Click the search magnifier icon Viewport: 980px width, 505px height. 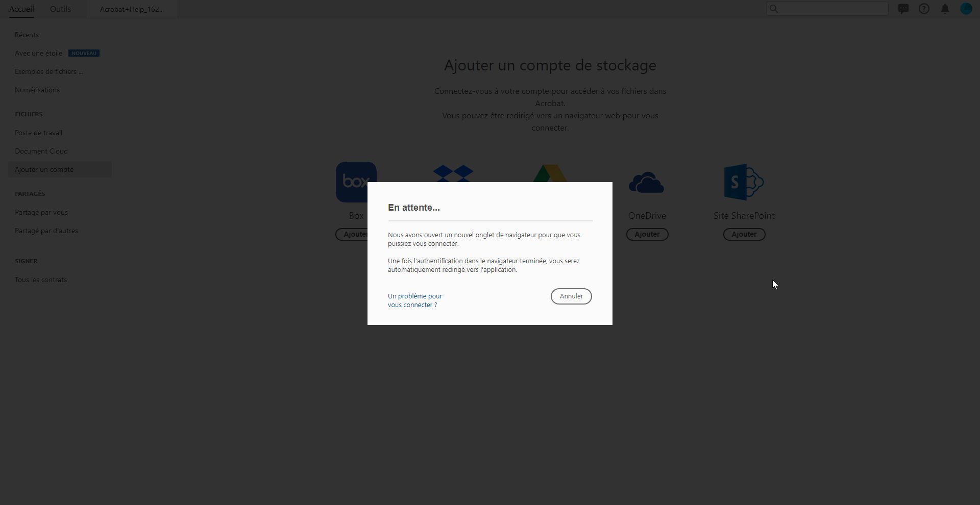pos(774,8)
